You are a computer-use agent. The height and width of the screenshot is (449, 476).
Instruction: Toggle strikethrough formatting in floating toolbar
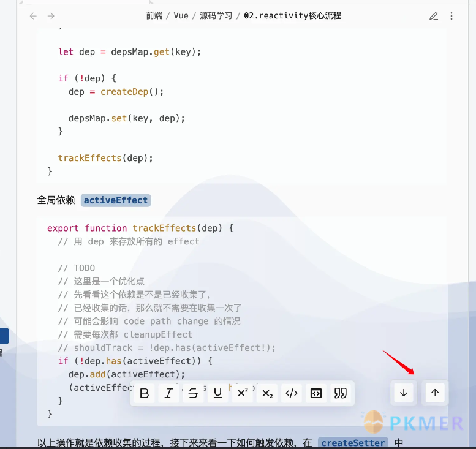click(193, 393)
